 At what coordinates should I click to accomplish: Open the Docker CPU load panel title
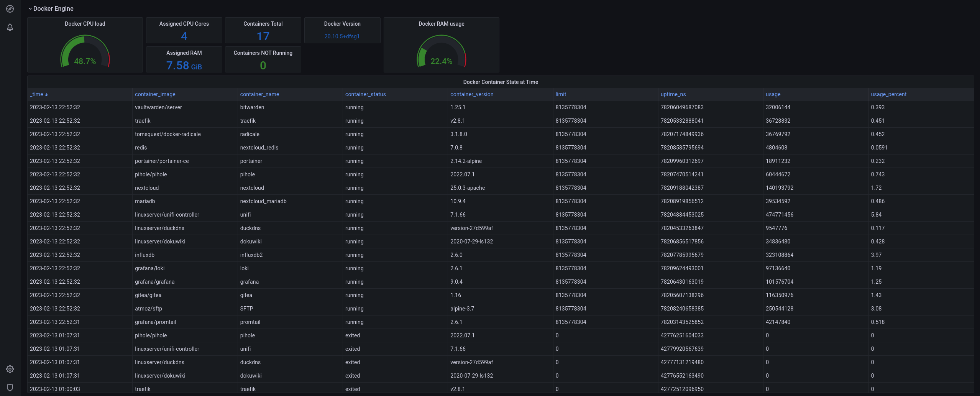coord(85,24)
